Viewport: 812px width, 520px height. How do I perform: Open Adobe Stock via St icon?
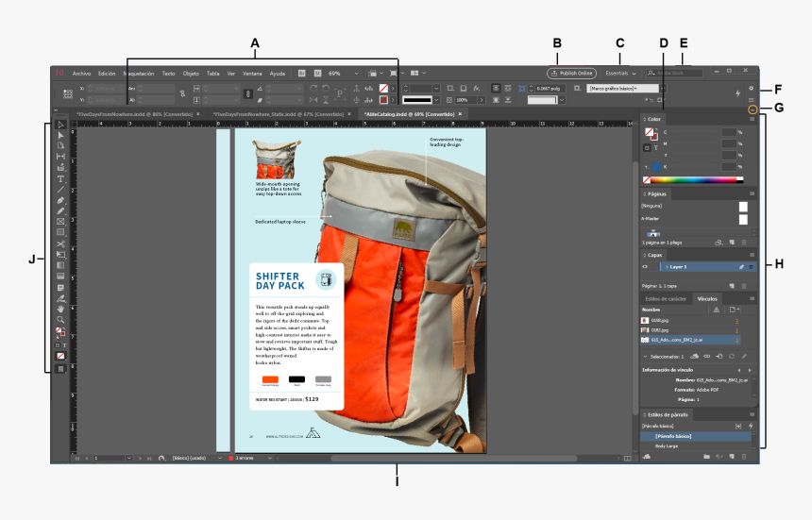[x=318, y=74]
